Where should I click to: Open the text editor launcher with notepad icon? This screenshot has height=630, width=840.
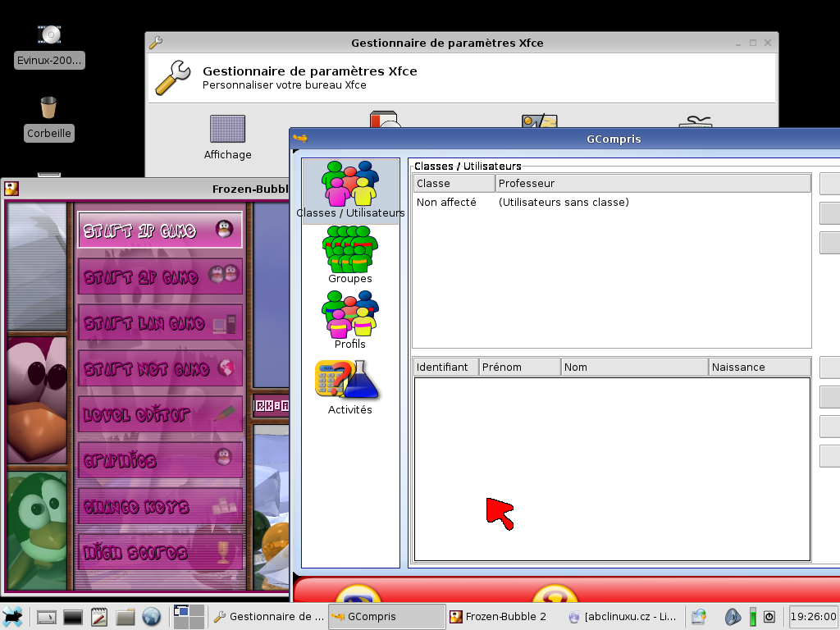99,617
